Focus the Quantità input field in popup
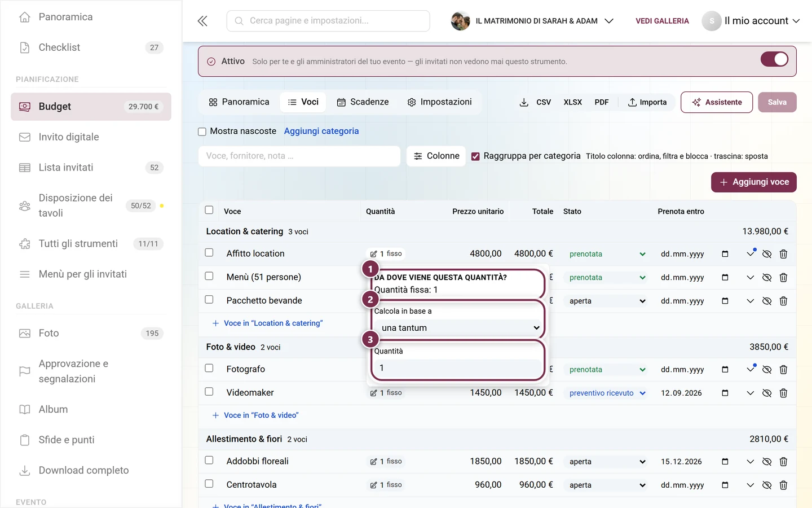This screenshot has height=508, width=812. [458, 368]
